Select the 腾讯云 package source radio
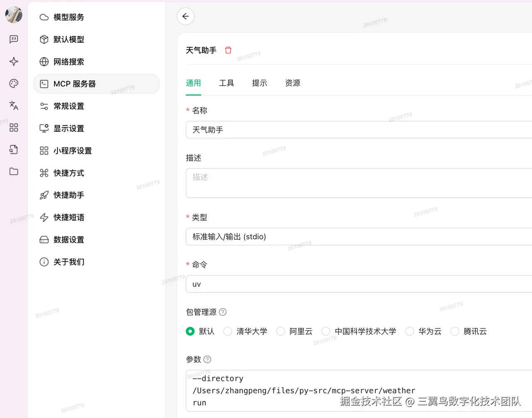Image resolution: width=532 pixels, height=418 pixels. point(455,331)
